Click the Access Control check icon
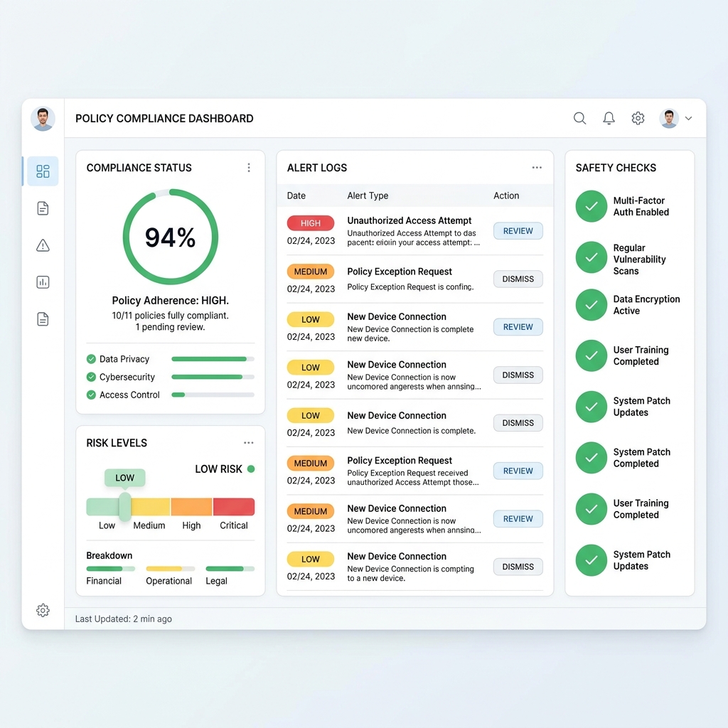728x728 pixels. (91, 395)
